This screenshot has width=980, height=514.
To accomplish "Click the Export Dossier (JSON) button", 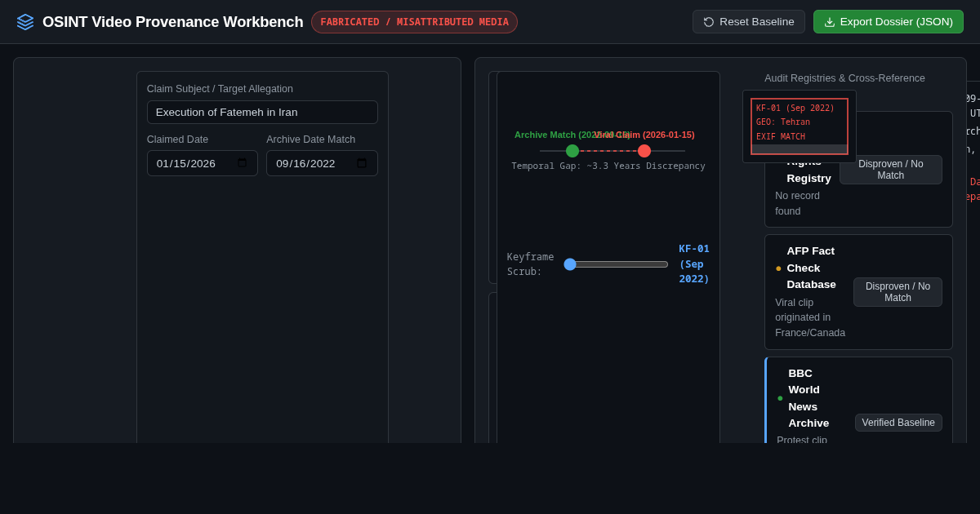I will [x=889, y=22].
